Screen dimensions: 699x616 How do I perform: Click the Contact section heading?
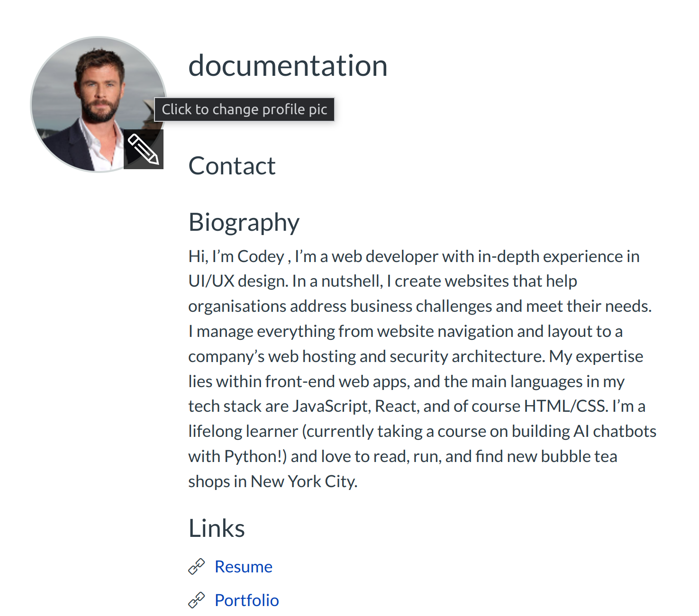232,166
